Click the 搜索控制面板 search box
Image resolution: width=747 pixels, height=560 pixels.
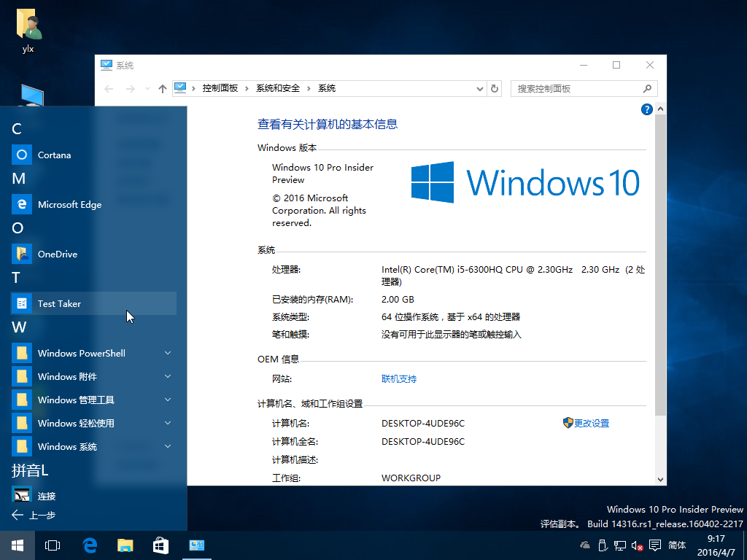click(576, 89)
